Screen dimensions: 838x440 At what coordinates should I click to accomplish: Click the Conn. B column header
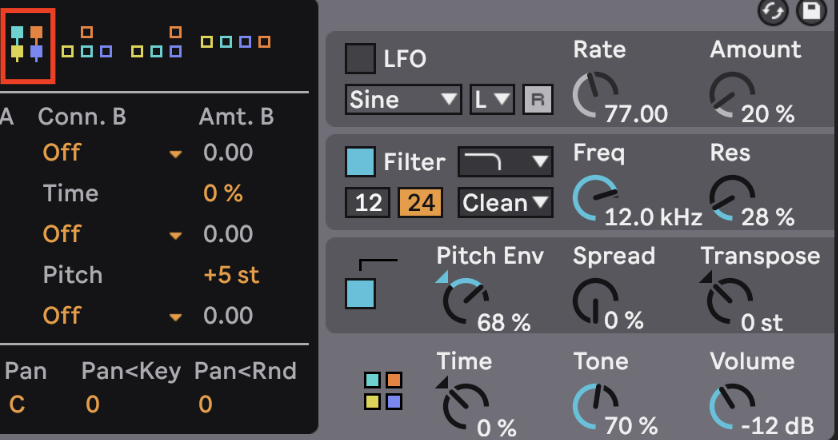pos(82,117)
